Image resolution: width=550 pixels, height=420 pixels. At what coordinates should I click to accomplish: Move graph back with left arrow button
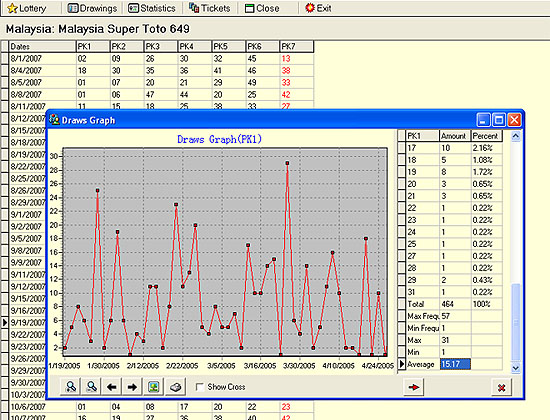pyautogui.click(x=112, y=387)
